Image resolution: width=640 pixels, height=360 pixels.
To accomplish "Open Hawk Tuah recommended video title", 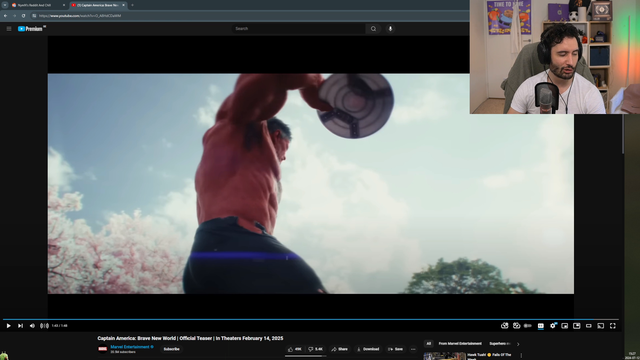I will (x=489, y=356).
